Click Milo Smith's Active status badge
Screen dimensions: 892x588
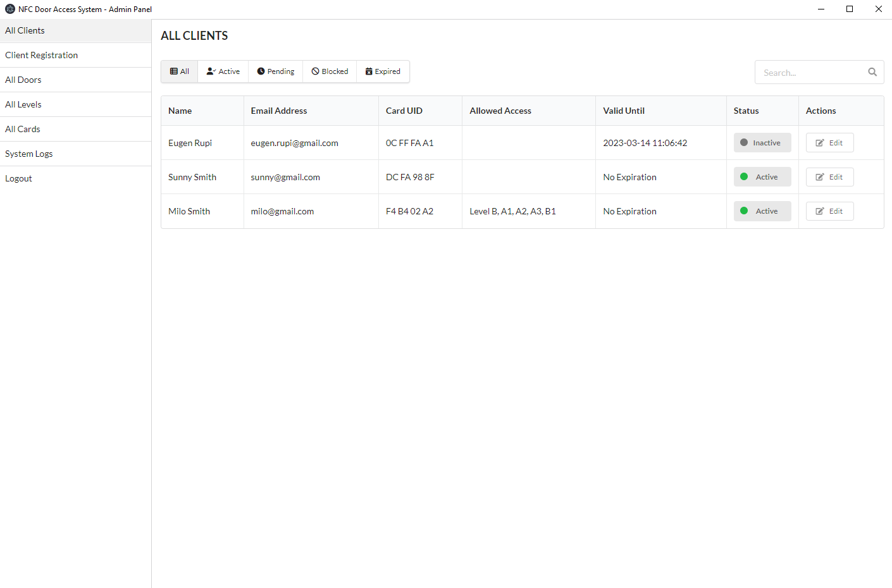[762, 211]
